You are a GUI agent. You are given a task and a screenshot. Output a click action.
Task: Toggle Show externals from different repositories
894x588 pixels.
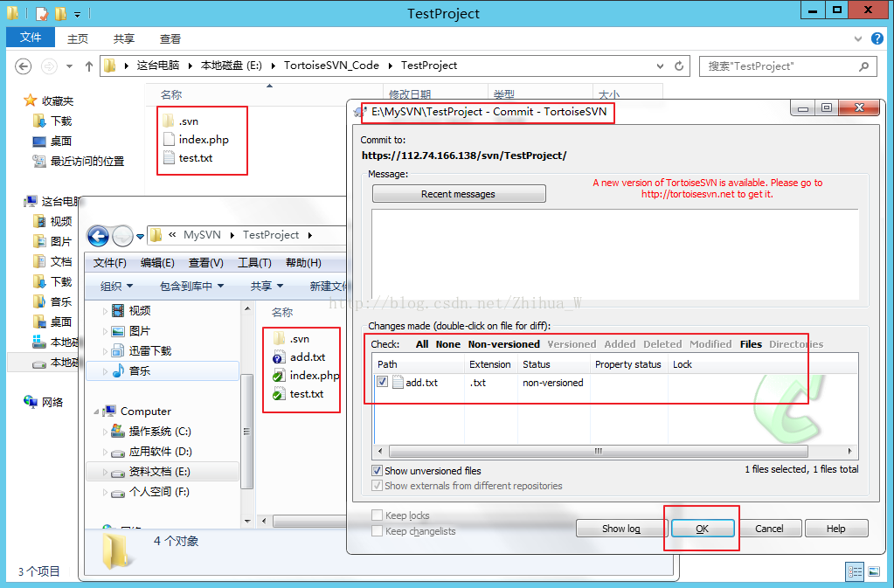(x=377, y=486)
